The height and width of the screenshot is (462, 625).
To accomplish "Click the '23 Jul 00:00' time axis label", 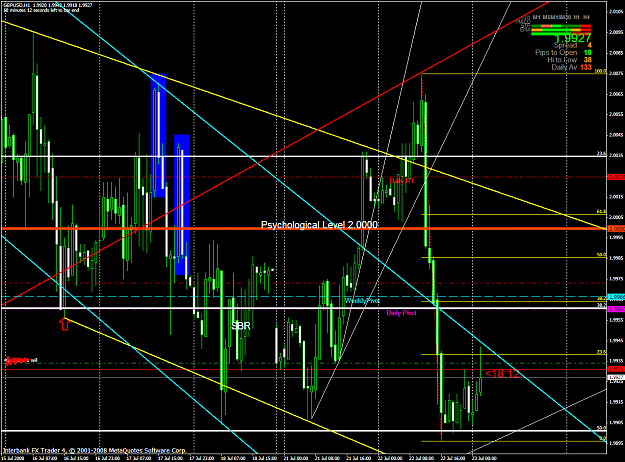I will tap(484, 458).
